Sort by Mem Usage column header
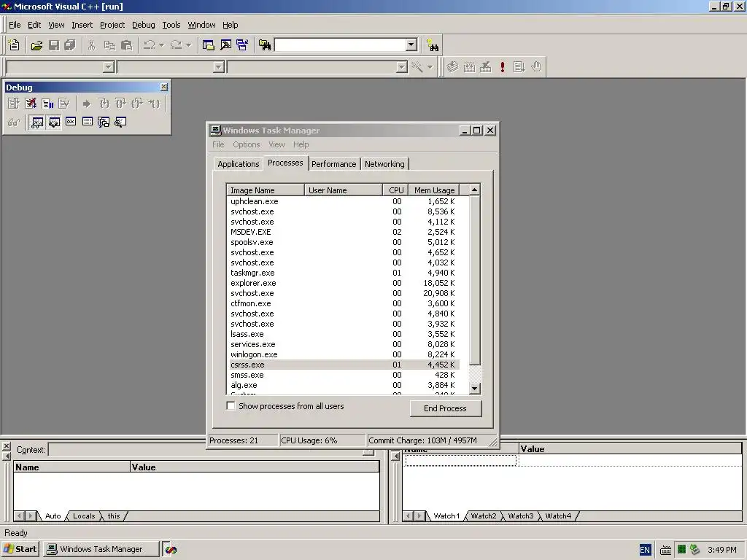The image size is (747, 560). (x=434, y=190)
